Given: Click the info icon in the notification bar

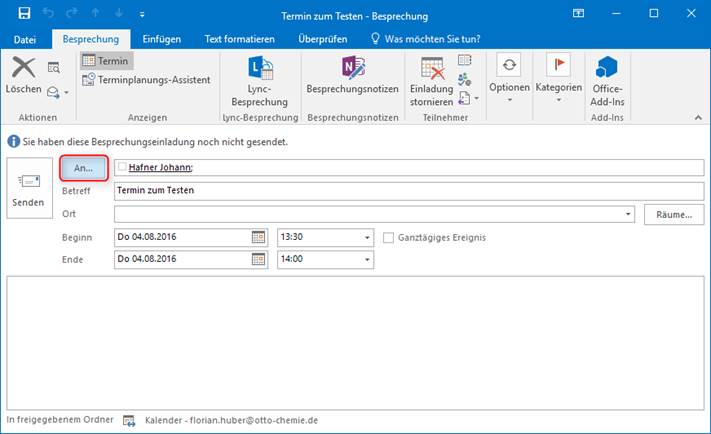Looking at the screenshot, I should pos(14,141).
